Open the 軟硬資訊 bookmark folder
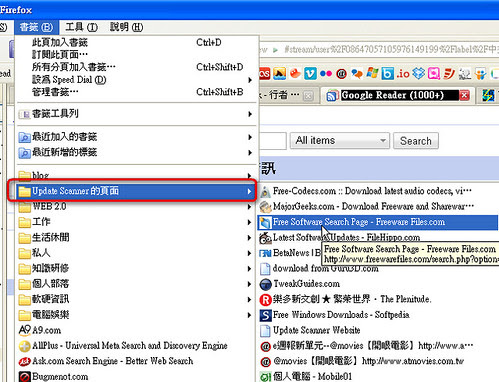 (x=137, y=299)
